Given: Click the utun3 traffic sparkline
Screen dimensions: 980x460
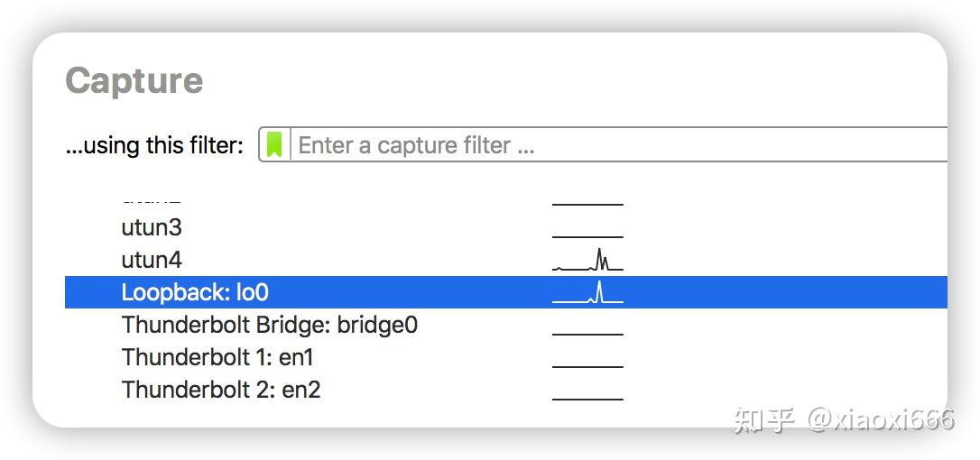Looking at the screenshot, I should 587,233.
